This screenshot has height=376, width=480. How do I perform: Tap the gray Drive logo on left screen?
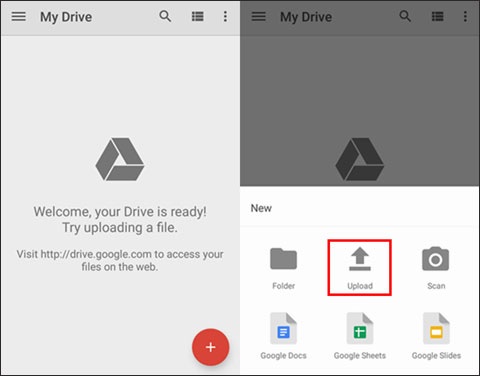(120, 159)
